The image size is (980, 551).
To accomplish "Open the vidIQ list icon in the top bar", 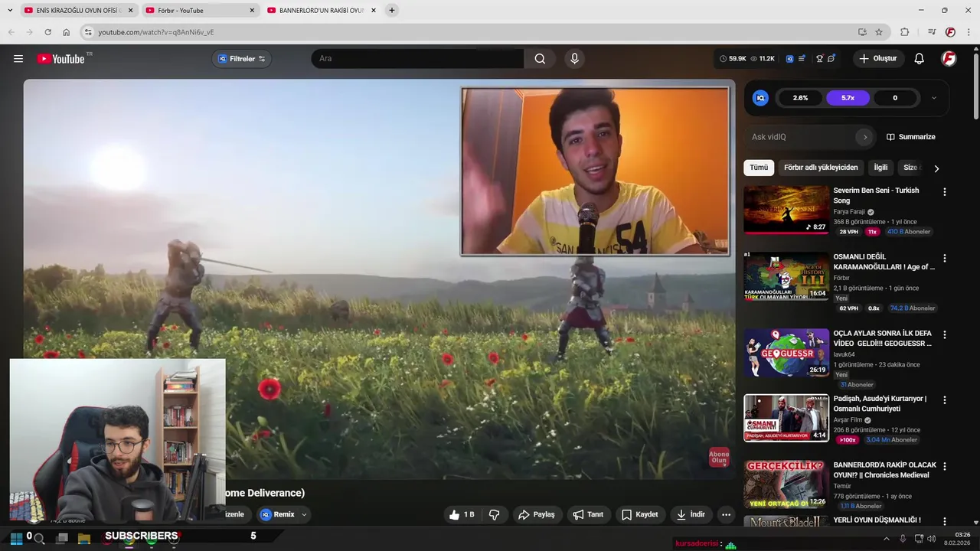I will (x=802, y=59).
